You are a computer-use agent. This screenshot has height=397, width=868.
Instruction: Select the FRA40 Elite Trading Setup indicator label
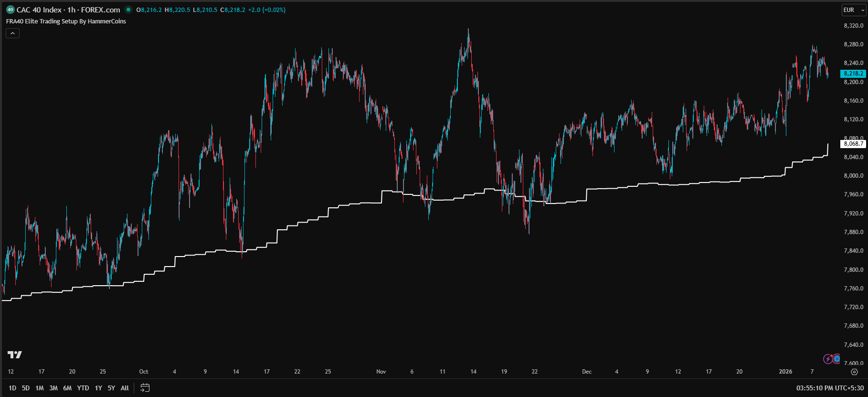point(66,21)
